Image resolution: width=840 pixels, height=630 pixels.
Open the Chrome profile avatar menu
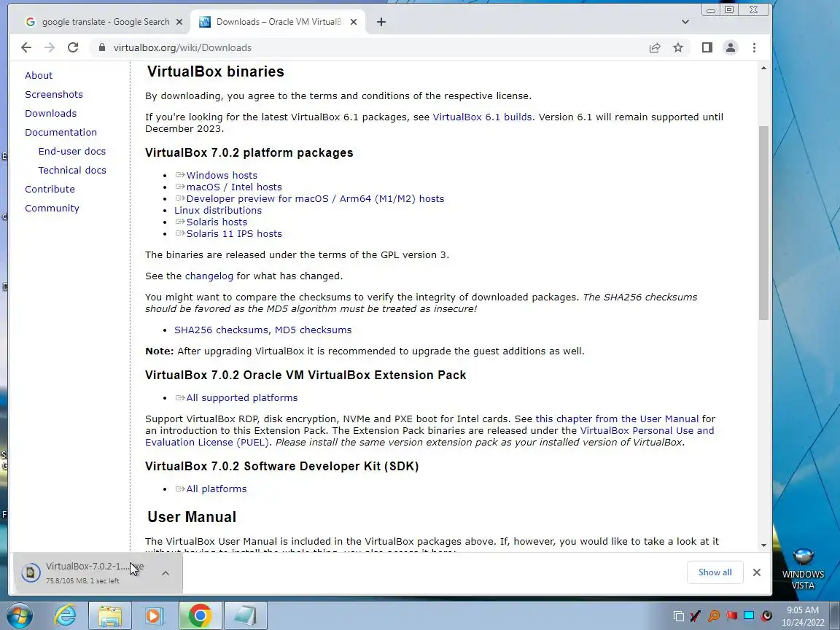tap(730, 47)
